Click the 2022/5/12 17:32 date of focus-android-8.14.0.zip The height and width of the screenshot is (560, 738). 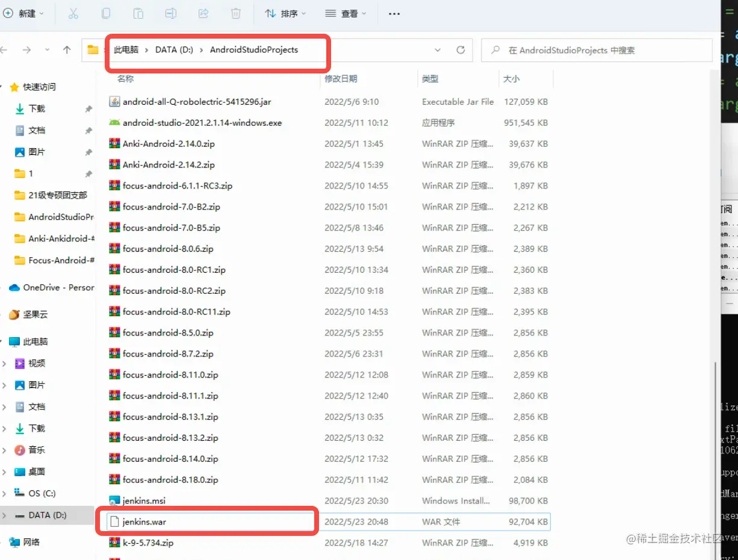coord(356,459)
